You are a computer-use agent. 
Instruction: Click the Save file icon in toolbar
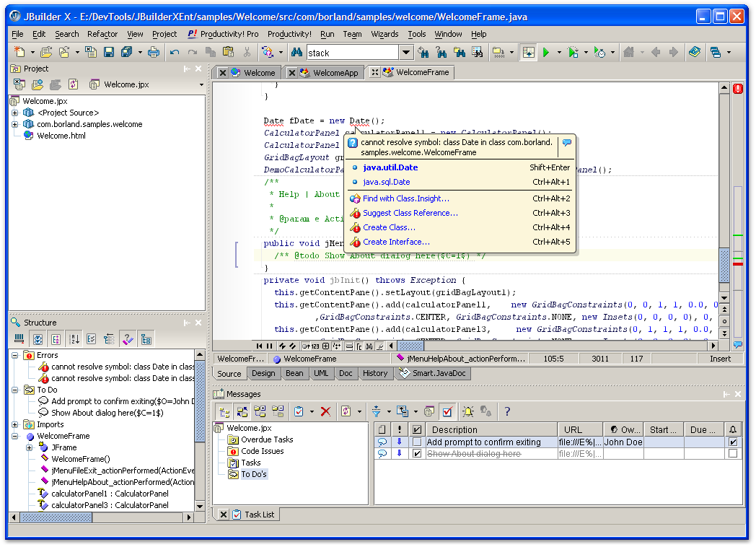click(x=109, y=52)
